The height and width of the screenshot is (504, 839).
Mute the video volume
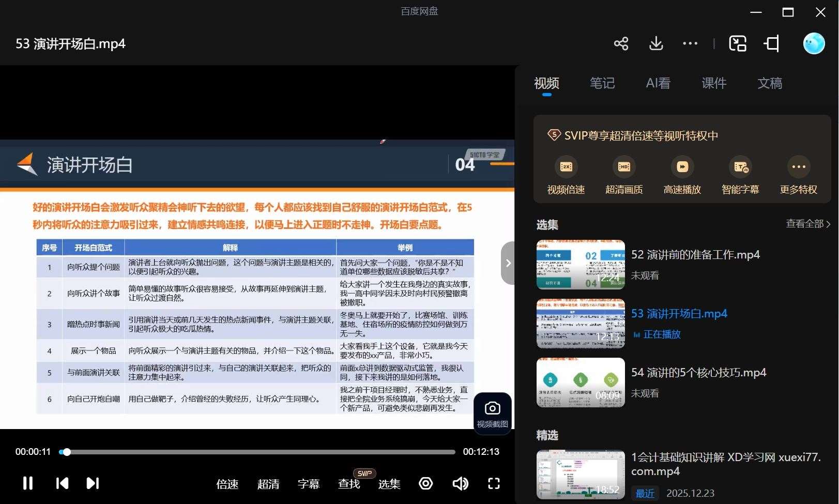(x=460, y=483)
